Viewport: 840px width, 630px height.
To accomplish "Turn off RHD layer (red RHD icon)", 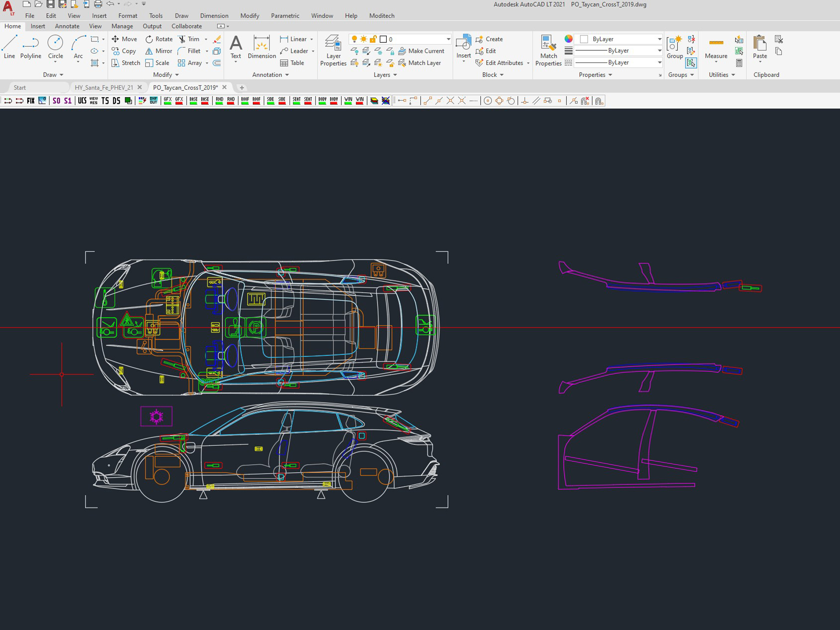I will [231, 101].
